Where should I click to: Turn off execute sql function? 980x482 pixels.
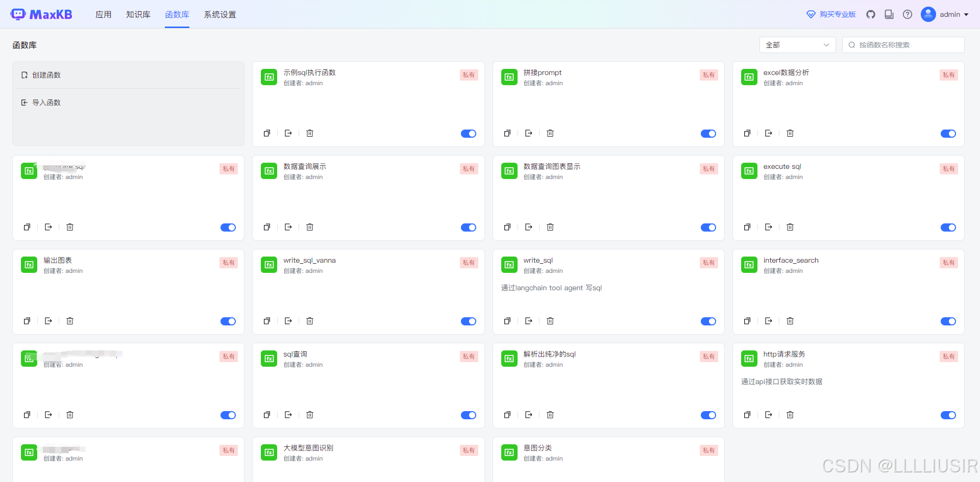948,227
